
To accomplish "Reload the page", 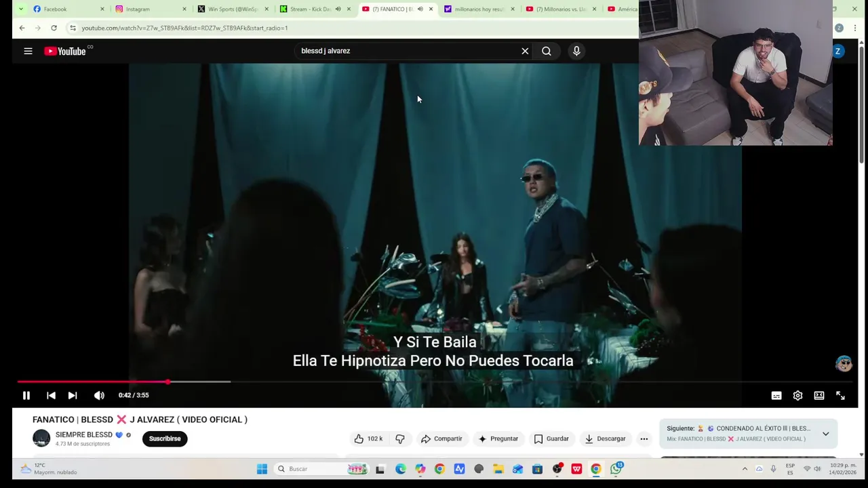I will coord(54,28).
